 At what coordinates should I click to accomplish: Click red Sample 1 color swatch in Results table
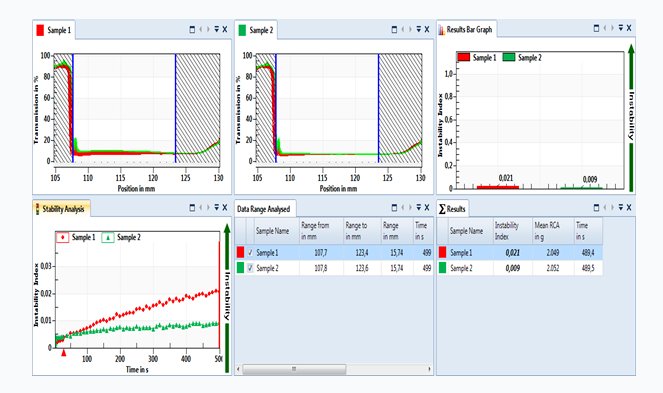(443, 253)
